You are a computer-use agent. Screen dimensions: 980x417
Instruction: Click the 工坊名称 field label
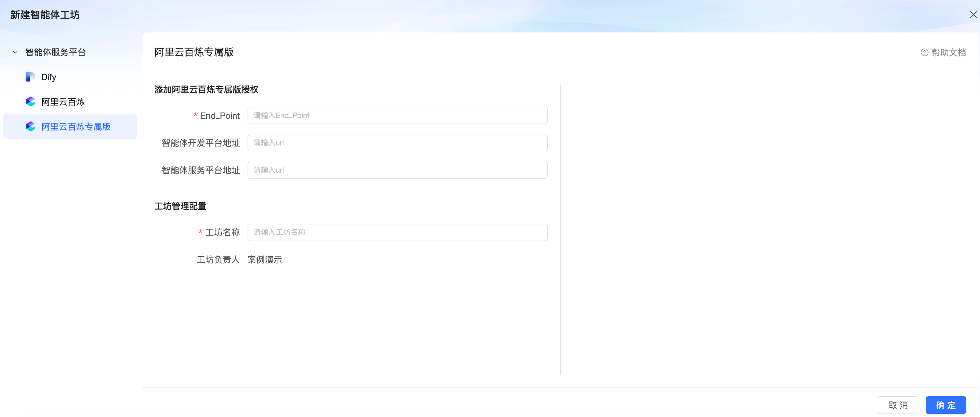click(x=222, y=232)
